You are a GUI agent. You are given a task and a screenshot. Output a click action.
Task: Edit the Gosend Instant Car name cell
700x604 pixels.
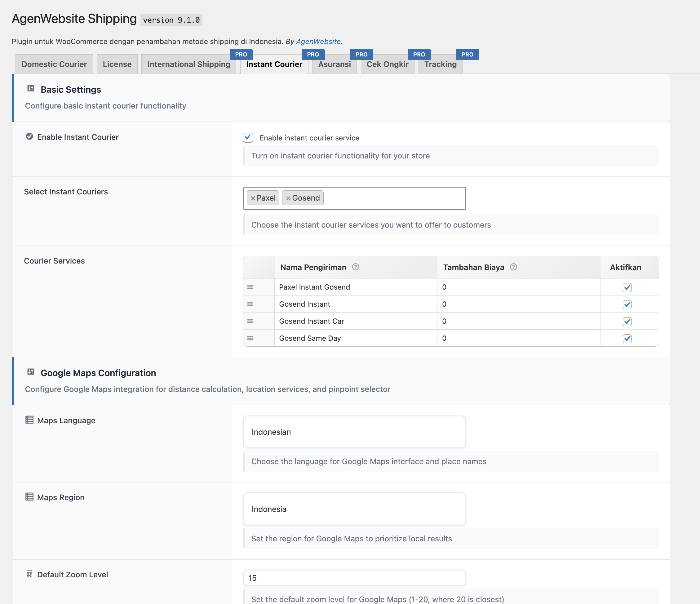point(356,321)
